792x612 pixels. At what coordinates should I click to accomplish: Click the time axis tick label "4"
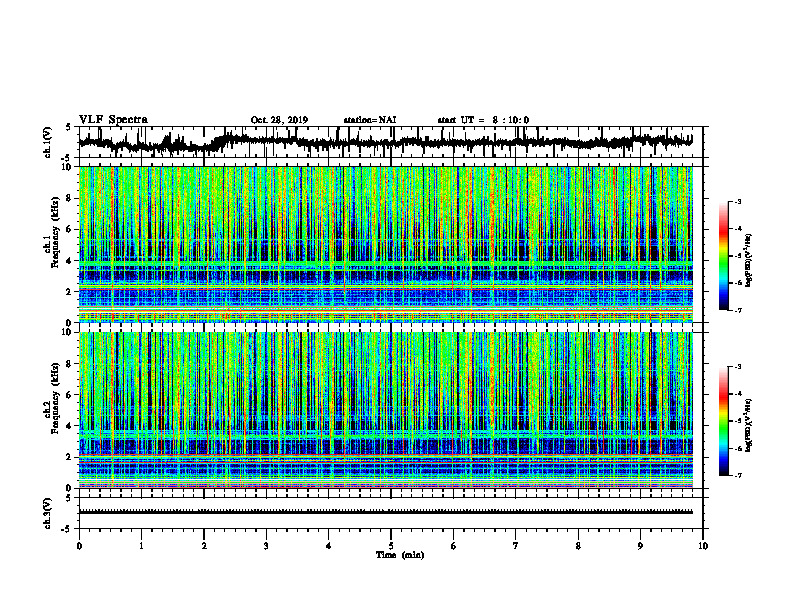pyautogui.click(x=329, y=546)
